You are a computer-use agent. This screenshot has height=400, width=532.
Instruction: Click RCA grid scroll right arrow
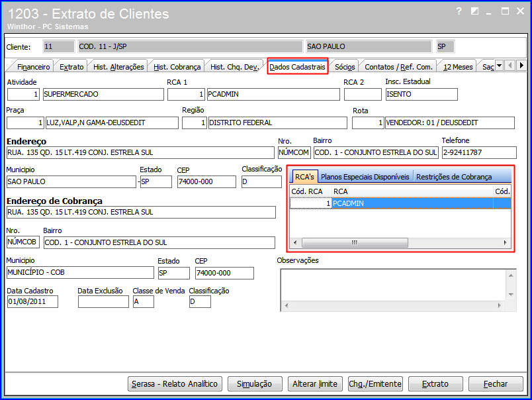[505, 242]
